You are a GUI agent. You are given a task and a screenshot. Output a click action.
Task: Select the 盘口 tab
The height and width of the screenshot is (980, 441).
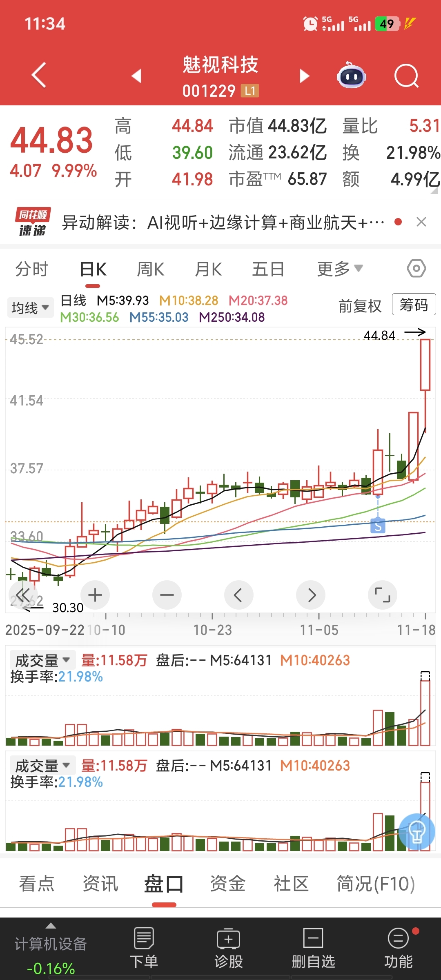pos(164,884)
